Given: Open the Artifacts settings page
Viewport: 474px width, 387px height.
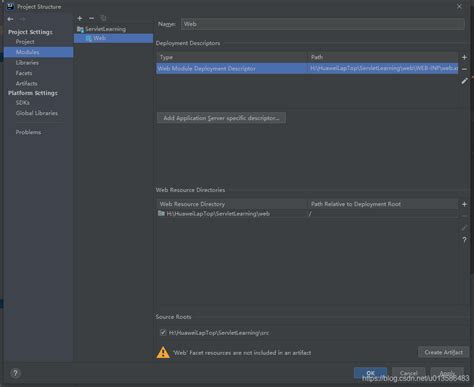Looking at the screenshot, I should pos(26,83).
